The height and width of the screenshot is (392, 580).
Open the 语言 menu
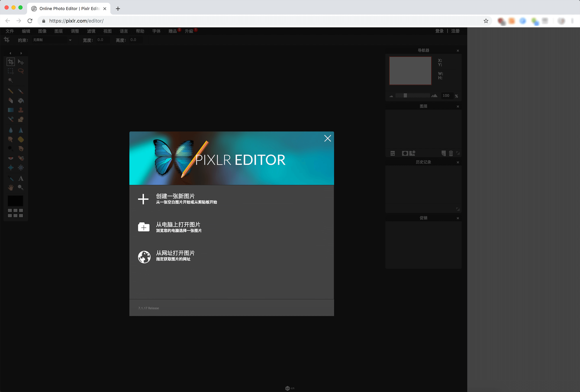coord(124,31)
